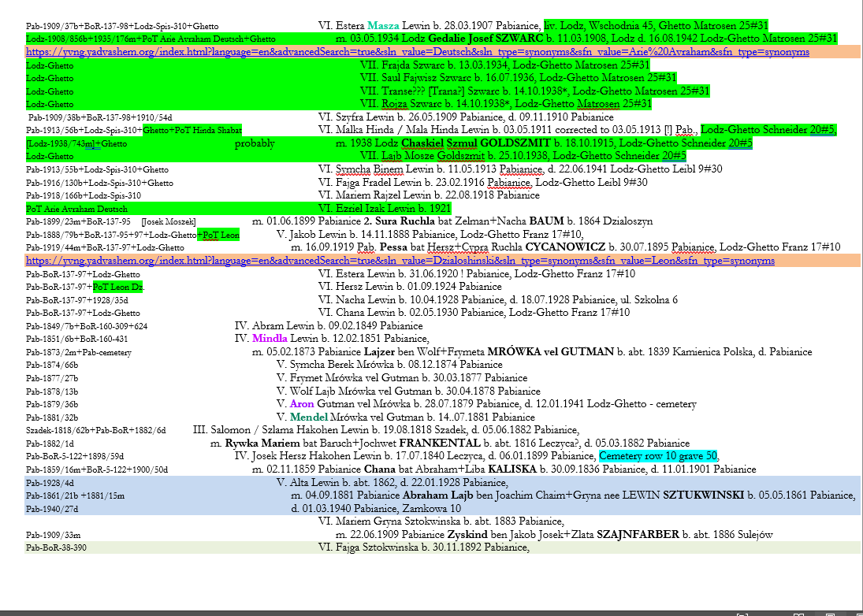
Task: Click cyan highlighted "Cemetery row 10 grave 50"
Action: click(658, 456)
